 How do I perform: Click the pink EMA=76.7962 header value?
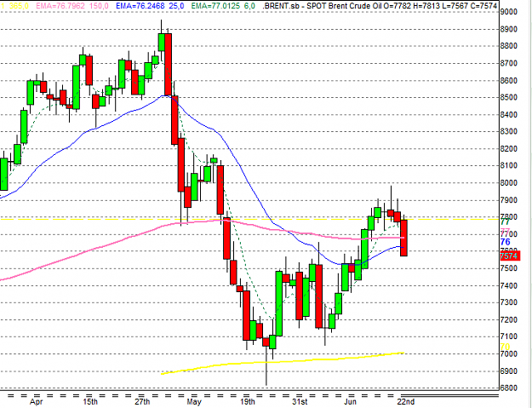click(x=60, y=6)
